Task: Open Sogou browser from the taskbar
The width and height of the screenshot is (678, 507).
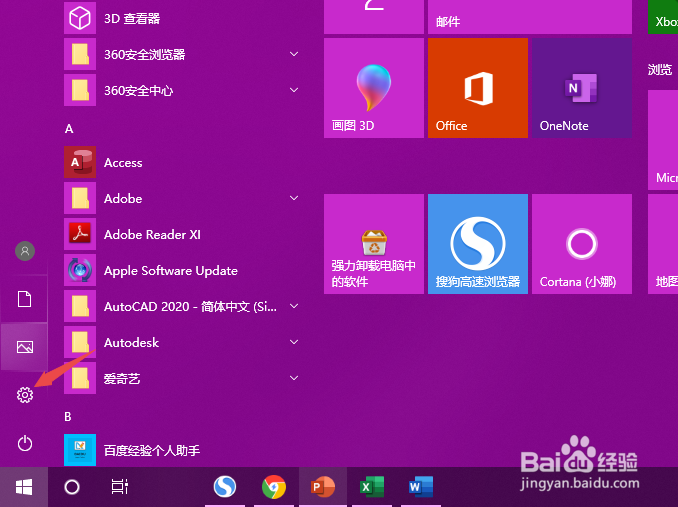Action: click(225, 487)
